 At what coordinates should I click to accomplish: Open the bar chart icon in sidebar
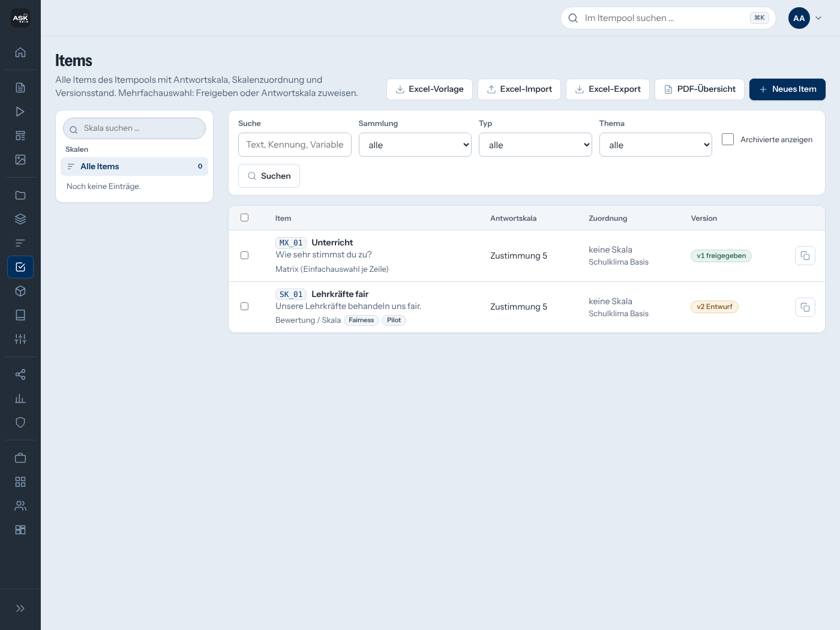[x=20, y=398]
